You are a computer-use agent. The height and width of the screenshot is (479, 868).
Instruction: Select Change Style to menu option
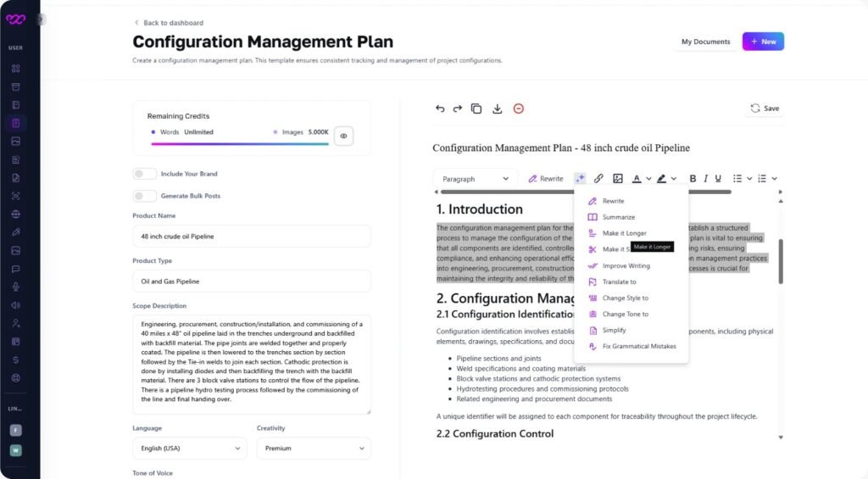click(x=631, y=298)
